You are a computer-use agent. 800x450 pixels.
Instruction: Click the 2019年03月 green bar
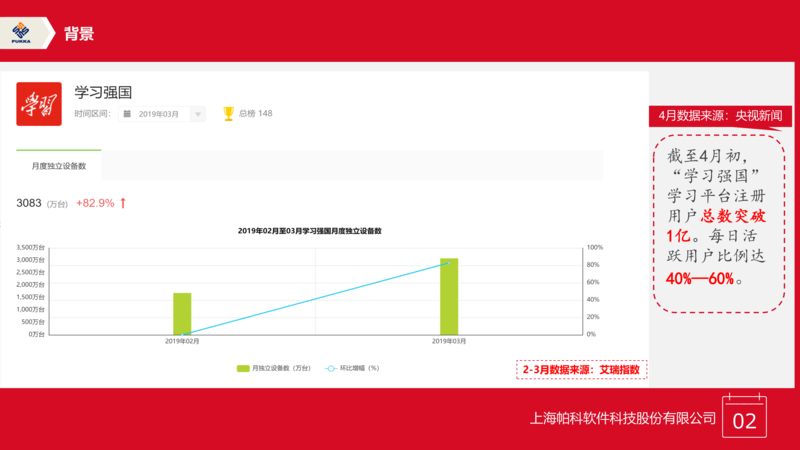click(x=449, y=296)
